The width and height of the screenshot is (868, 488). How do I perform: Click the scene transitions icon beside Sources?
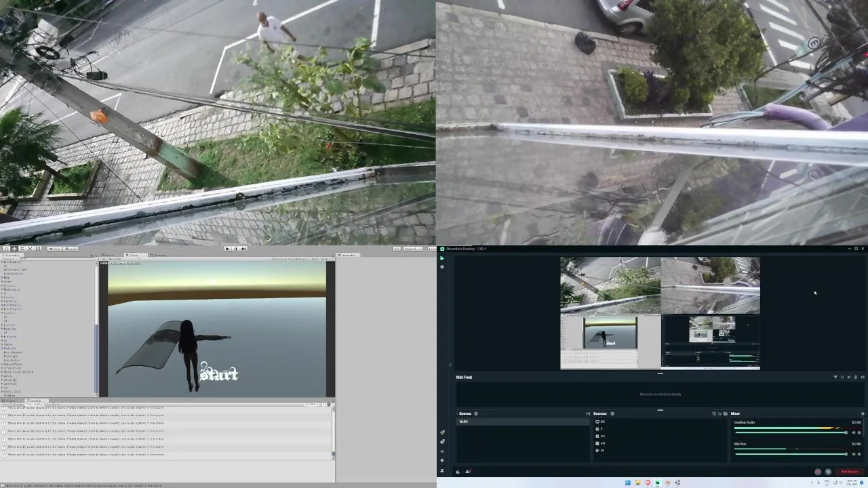(588, 413)
